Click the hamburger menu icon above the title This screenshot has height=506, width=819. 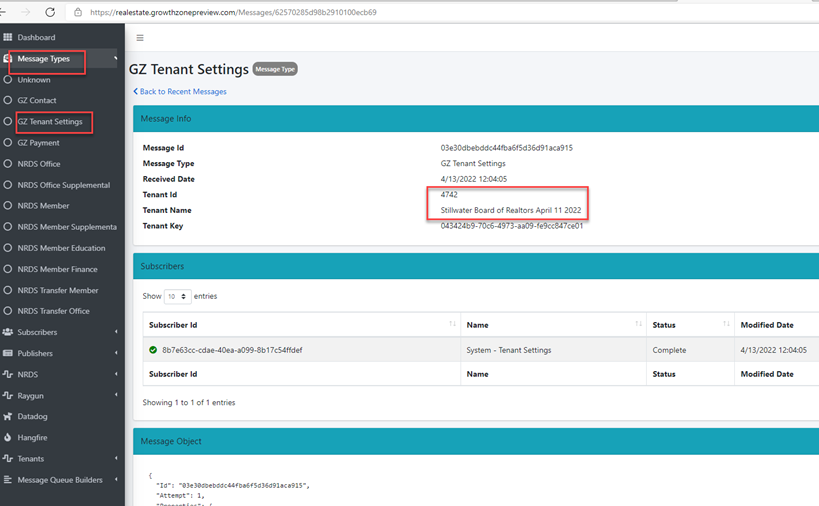pyautogui.click(x=140, y=38)
